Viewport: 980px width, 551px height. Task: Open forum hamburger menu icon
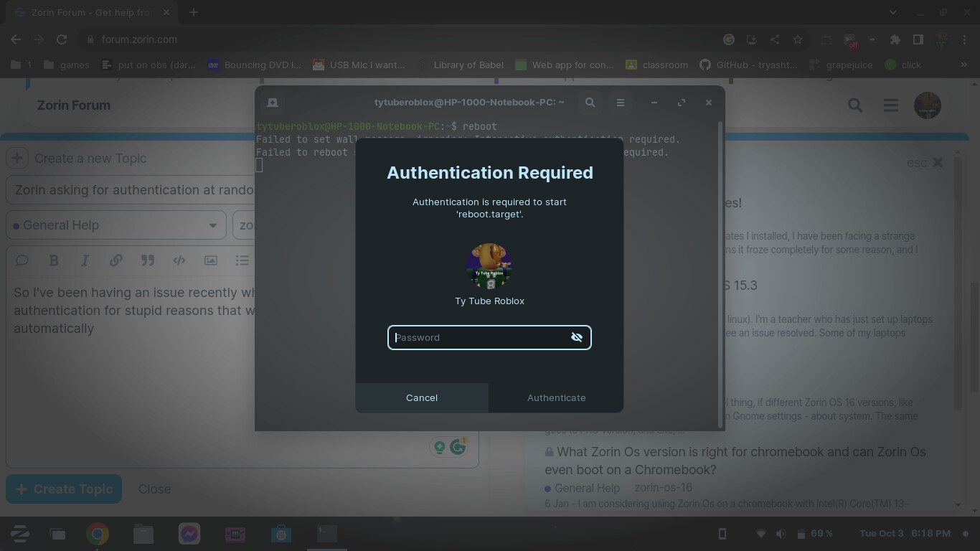coord(891,105)
